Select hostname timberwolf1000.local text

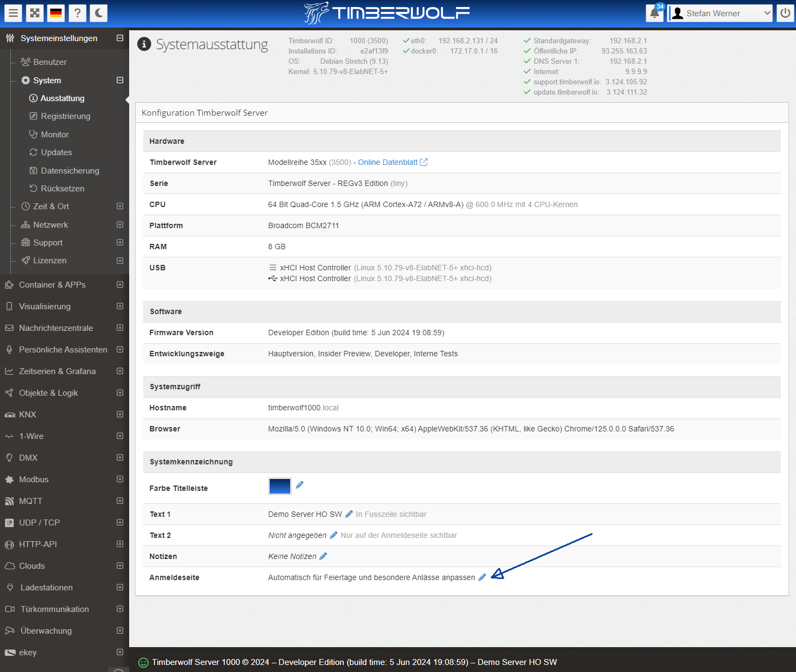click(303, 408)
